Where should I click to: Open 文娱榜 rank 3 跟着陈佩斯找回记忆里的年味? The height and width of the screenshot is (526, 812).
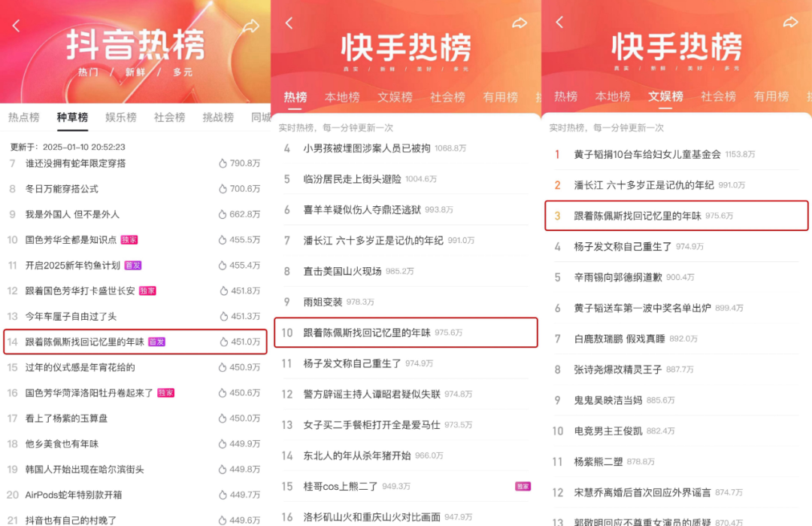[x=677, y=215]
